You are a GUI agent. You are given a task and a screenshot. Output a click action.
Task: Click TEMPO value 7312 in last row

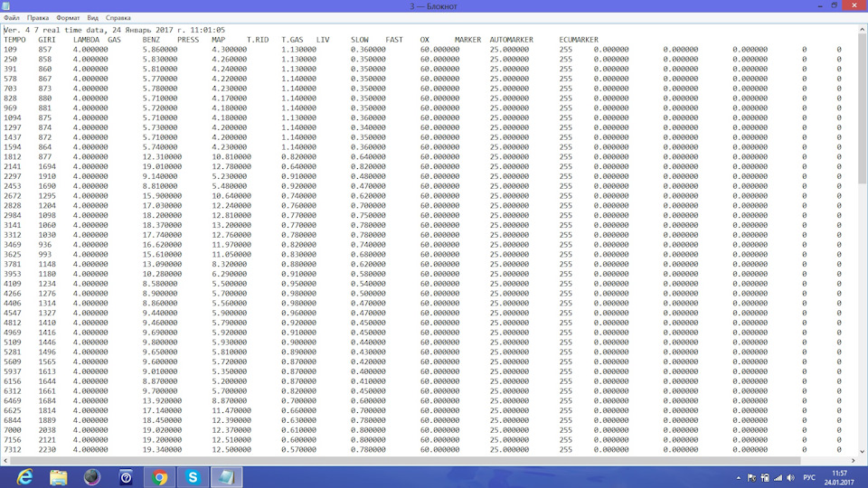[12, 450]
